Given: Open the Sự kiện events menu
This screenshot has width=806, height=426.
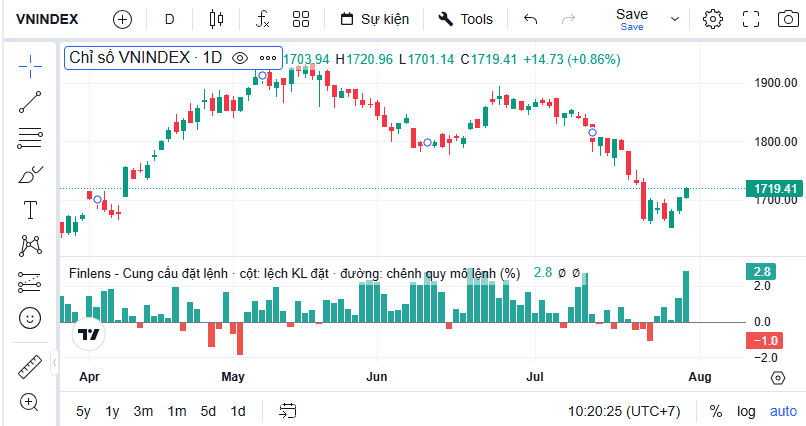Looking at the screenshot, I should point(375,20).
